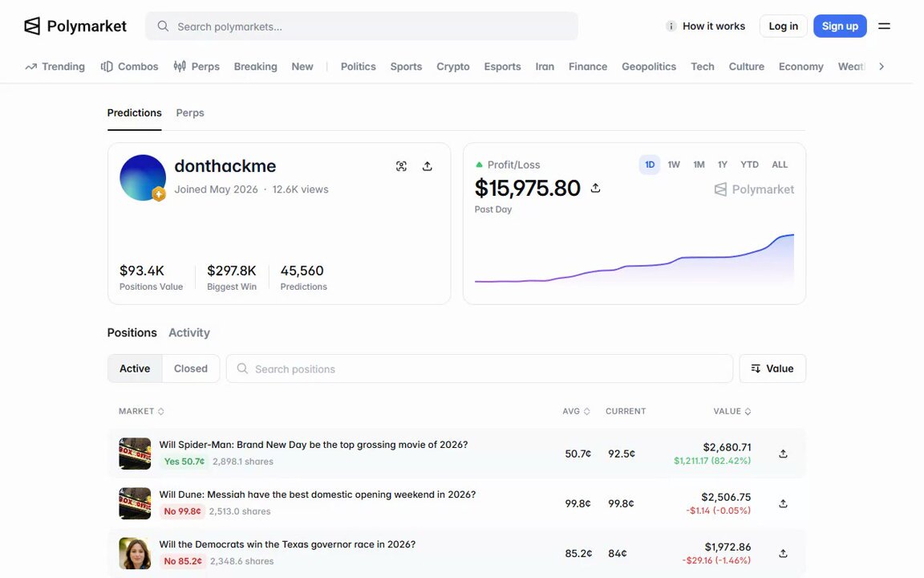This screenshot has height=578, width=924.
Task: Click the Sign up button
Action: [840, 26]
